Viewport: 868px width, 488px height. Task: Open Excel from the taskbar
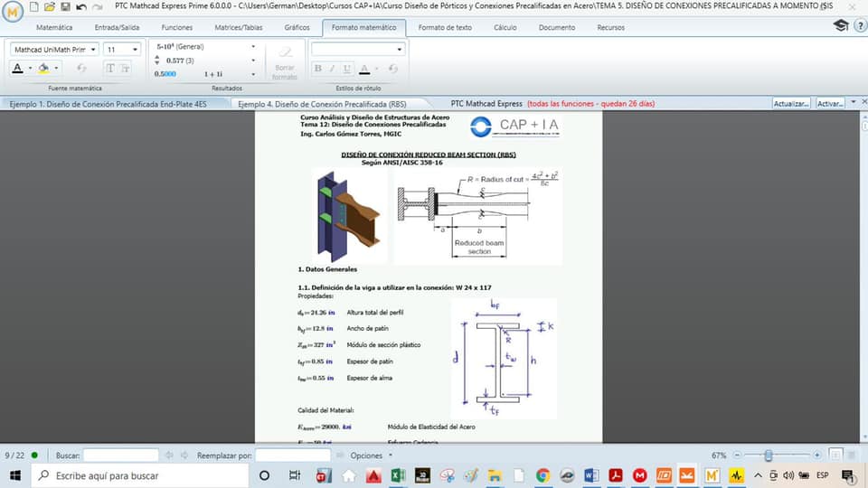click(x=398, y=475)
